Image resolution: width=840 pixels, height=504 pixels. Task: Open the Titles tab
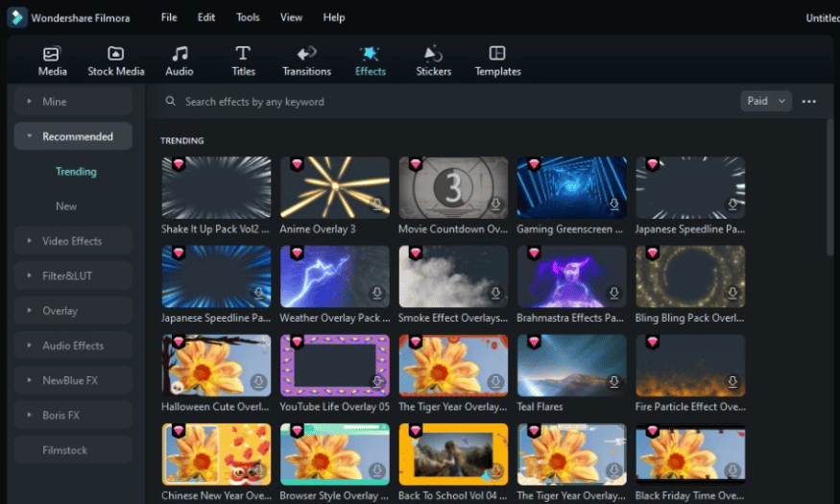243,61
